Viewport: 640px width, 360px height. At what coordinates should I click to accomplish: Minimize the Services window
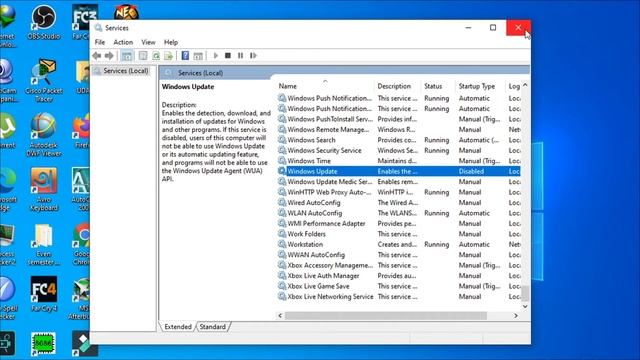(x=469, y=27)
